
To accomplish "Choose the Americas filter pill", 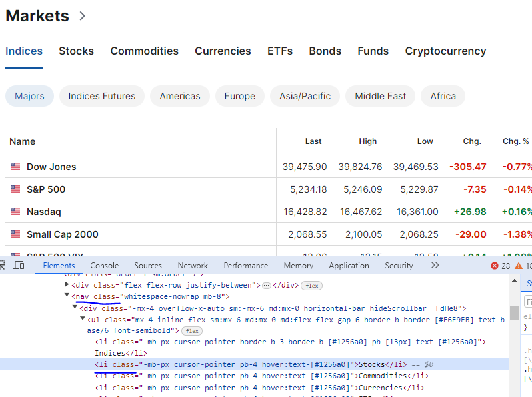I will click(180, 96).
